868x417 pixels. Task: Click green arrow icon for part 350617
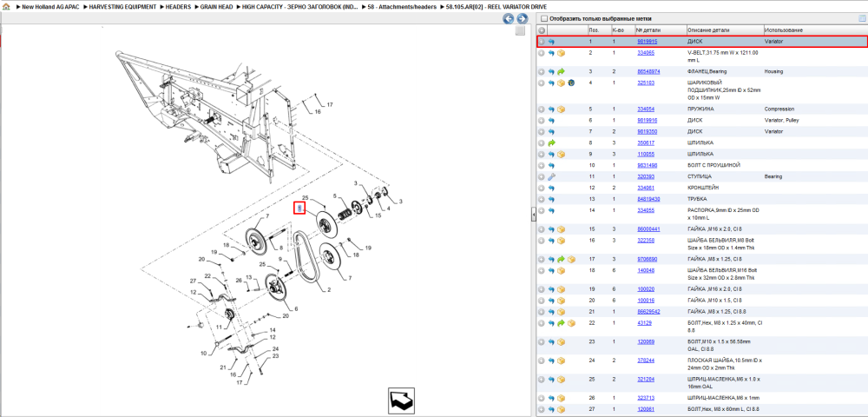click(551, 142)
